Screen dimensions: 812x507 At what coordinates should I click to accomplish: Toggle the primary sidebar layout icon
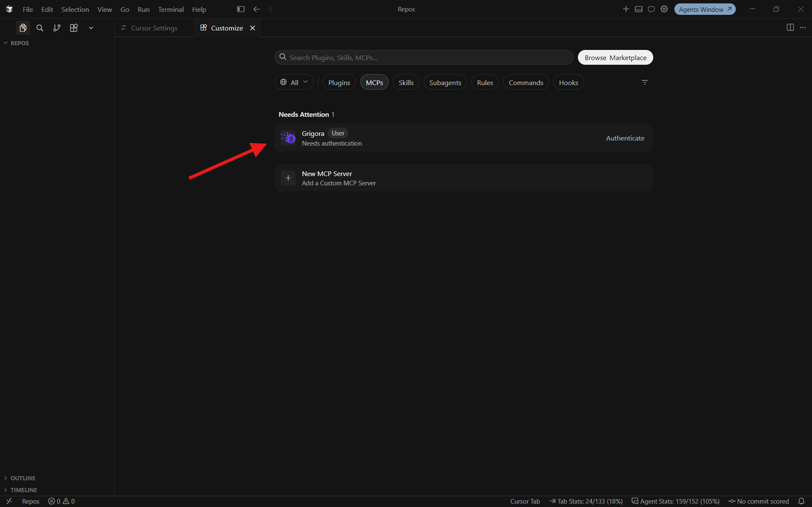241,9
